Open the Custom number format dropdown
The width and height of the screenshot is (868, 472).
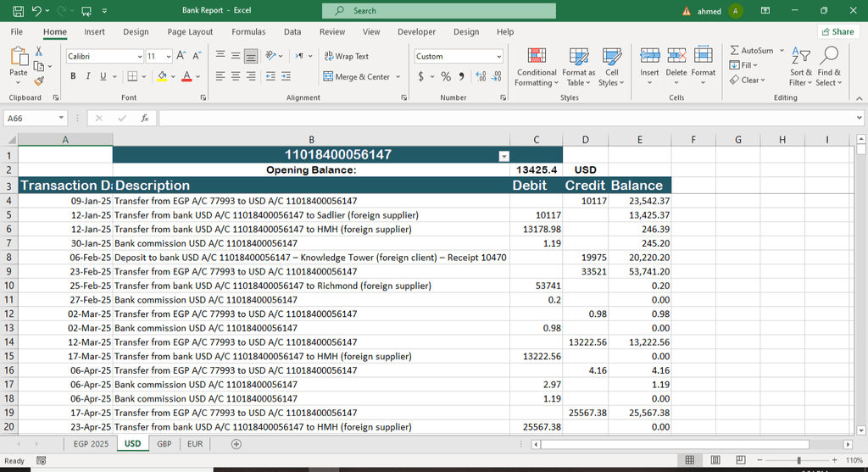pos(498,57)
